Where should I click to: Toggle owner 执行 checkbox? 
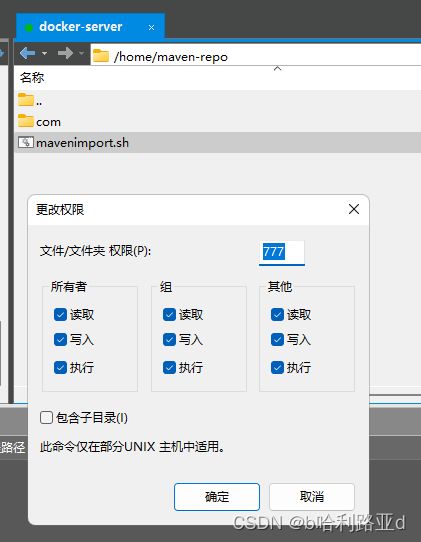60,367
